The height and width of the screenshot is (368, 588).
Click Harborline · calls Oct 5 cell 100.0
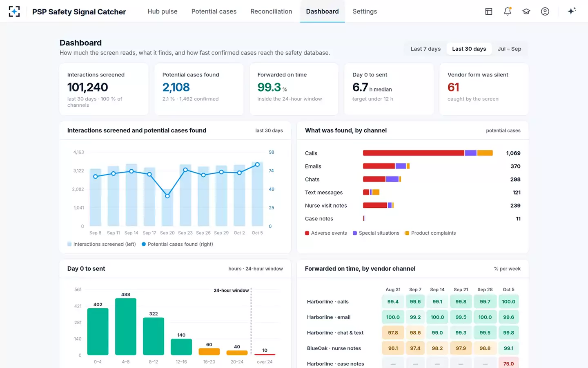pyautogui.click(x=508, y=302)
